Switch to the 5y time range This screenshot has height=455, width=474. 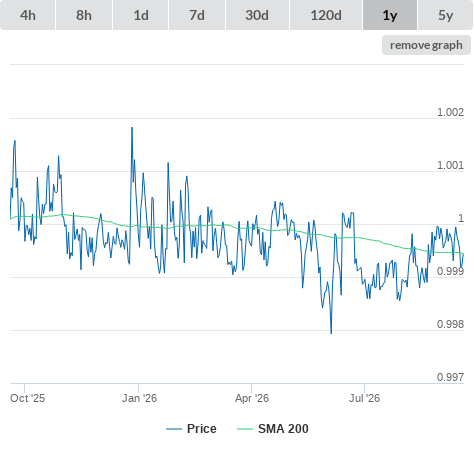coord(446,15)
